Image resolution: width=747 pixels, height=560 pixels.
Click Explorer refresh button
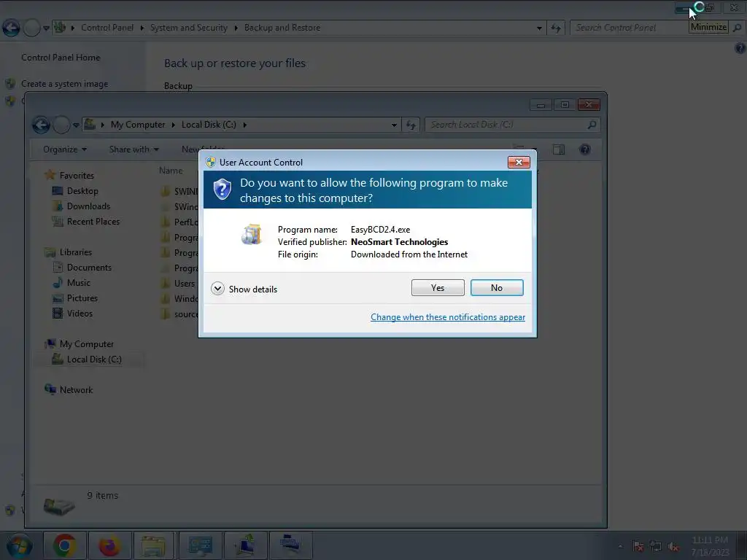pos(411,125)
